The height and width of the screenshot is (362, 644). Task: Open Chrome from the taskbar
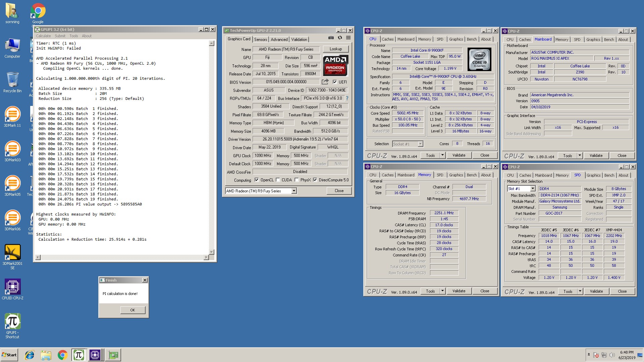point(62,355)
